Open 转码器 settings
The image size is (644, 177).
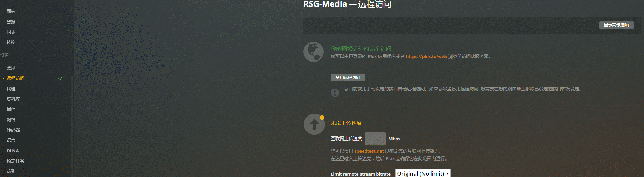13,130
